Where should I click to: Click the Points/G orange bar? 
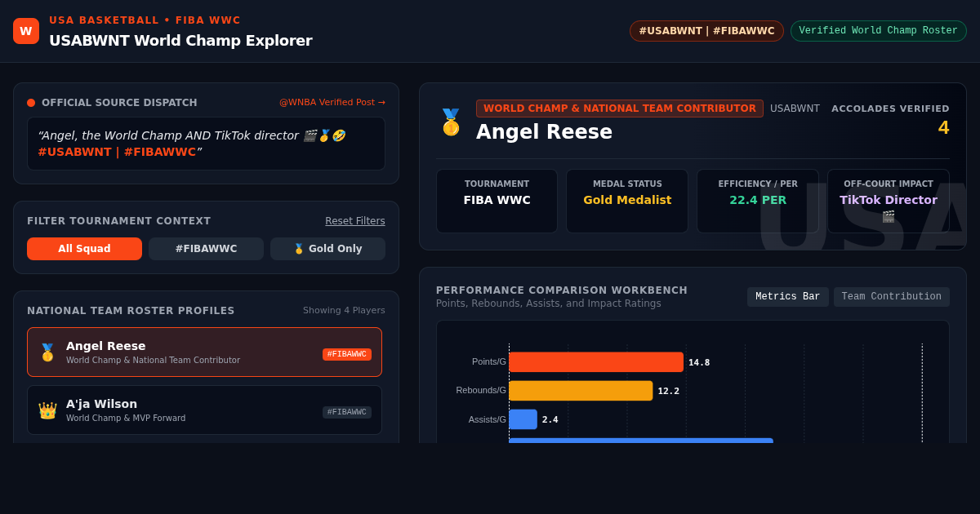(x=596, y=362)
